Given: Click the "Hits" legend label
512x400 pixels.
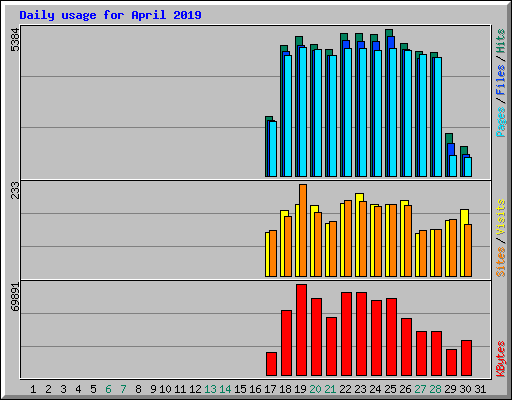Looking at the screenshot, I should [x=500, y=41].
